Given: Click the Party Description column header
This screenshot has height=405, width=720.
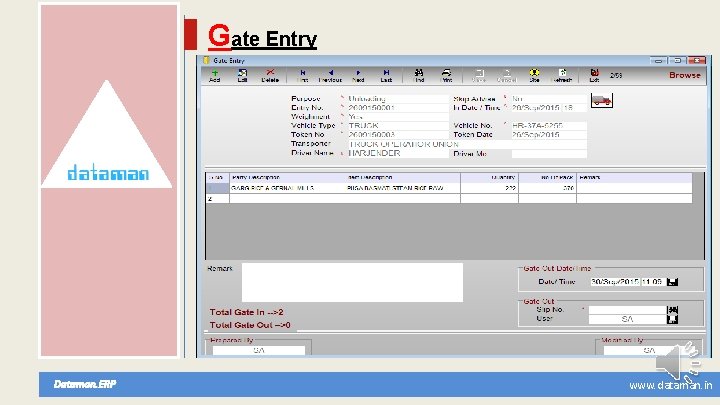Looking at the screenshot, I should (x=287, y=177).
